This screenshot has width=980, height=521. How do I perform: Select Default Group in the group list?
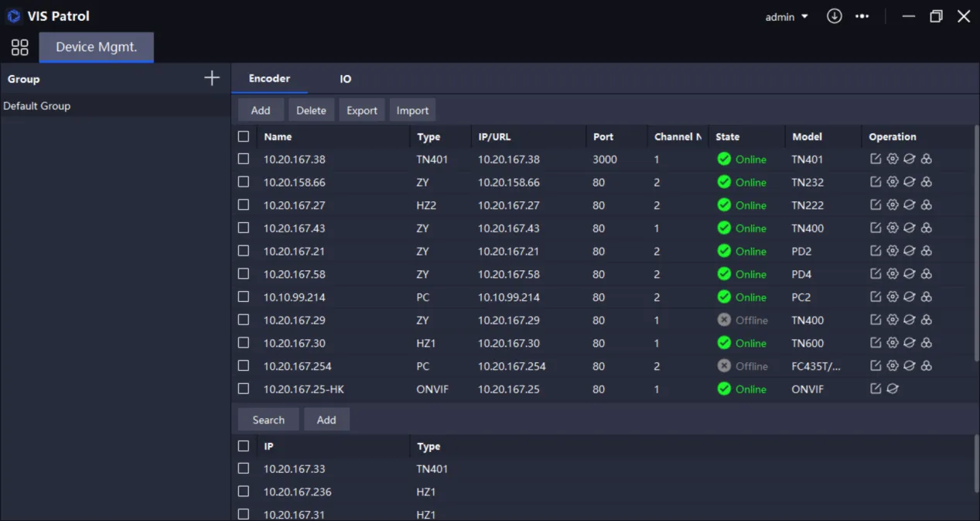[37, 106]
